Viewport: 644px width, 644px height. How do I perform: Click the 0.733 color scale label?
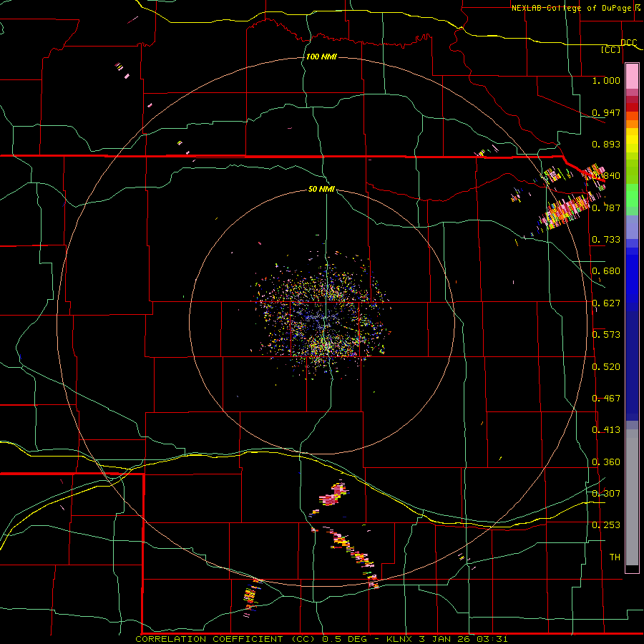click(x=606, y=239)
